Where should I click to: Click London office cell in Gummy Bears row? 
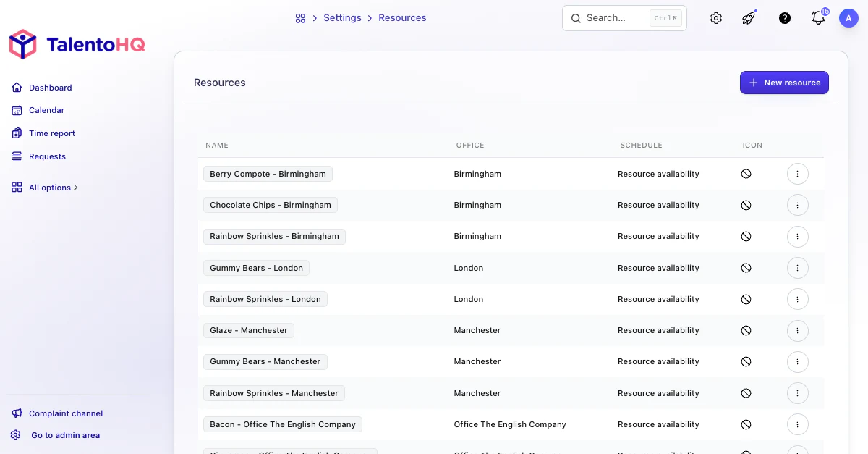pyautogui.click(x=469, y=268)
